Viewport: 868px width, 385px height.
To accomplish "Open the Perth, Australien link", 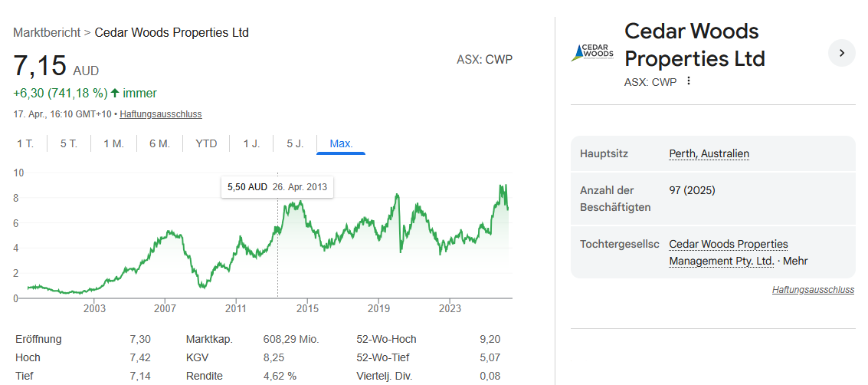I will (709, 153).
